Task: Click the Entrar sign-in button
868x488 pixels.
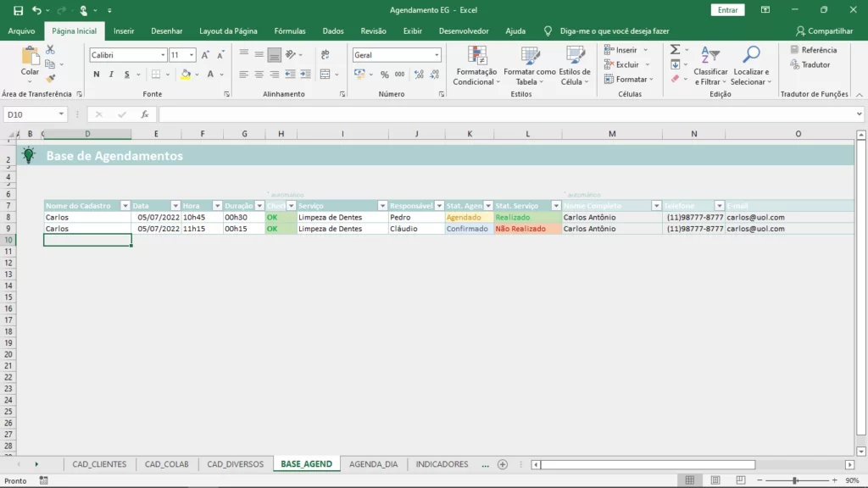Action: (727, 10)
